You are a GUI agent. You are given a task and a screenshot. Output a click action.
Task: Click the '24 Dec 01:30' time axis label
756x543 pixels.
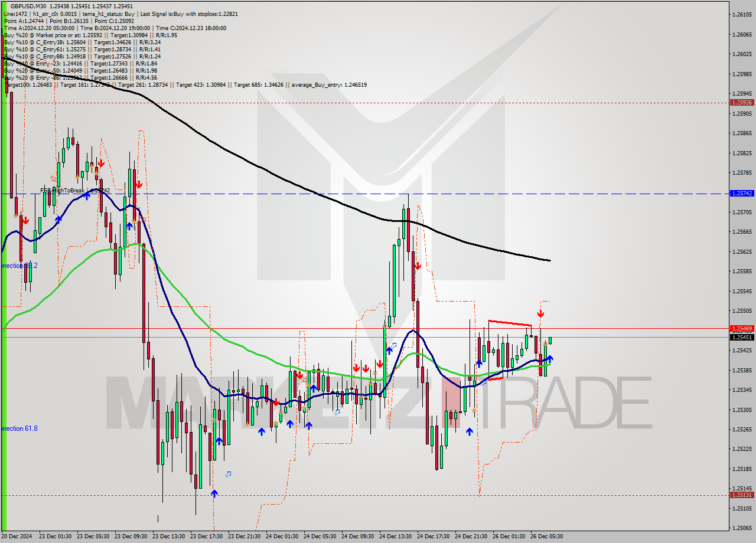[x=281, y=537]
